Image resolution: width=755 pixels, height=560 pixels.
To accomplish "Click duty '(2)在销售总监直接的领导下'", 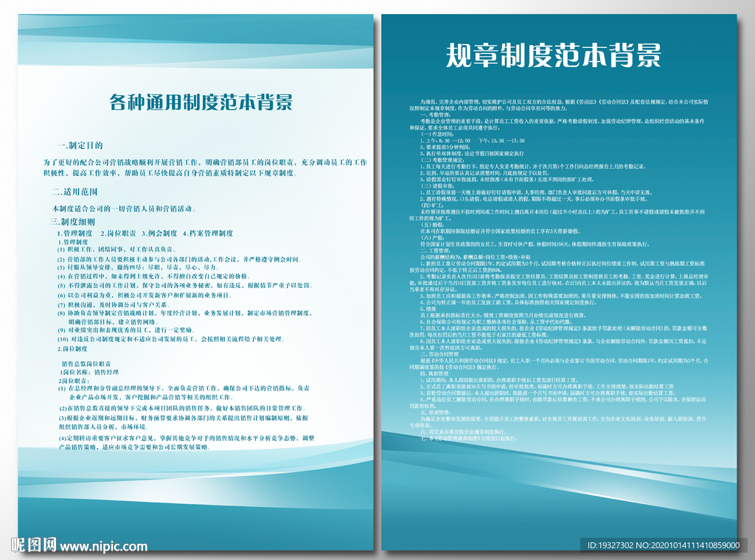I will click(182, 408).
